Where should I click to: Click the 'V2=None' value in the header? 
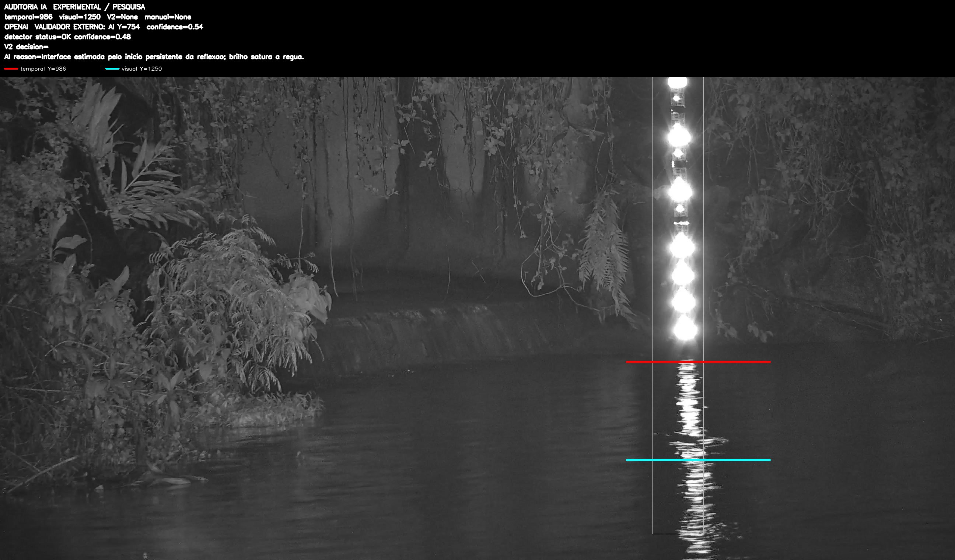[122, 17]
